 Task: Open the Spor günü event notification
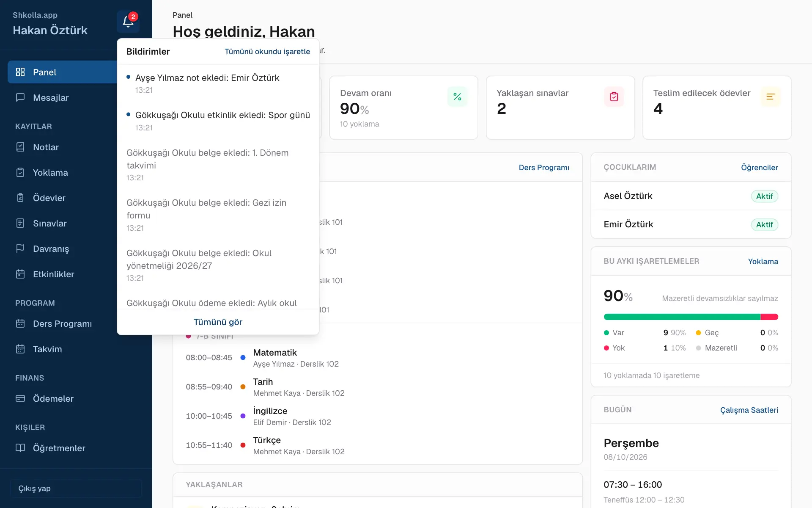pos(218,121)
